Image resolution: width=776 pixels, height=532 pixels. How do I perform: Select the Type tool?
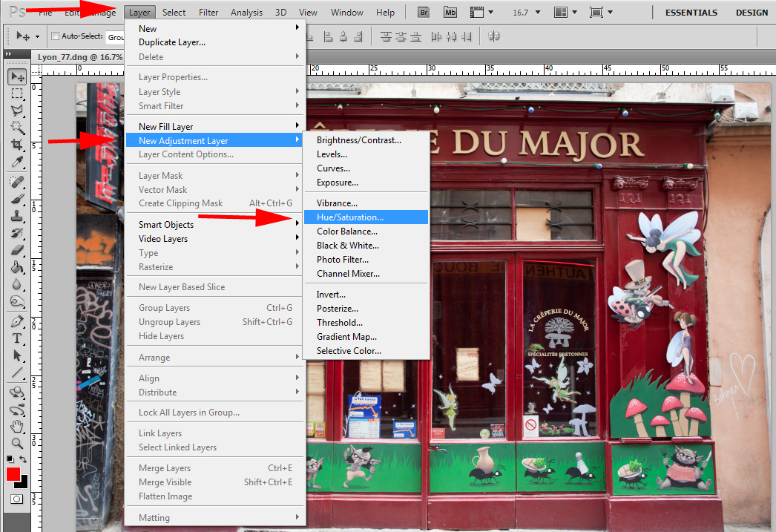(x=17, y=338)
